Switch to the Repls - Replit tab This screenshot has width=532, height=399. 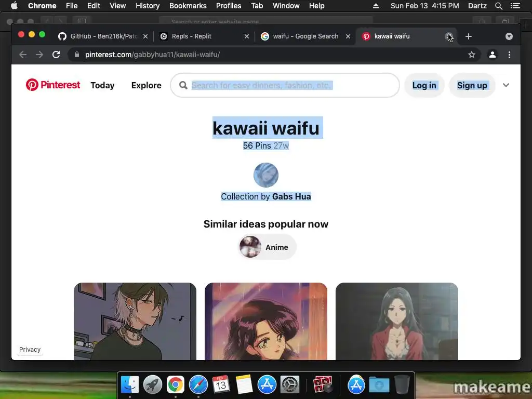point(204,36)
